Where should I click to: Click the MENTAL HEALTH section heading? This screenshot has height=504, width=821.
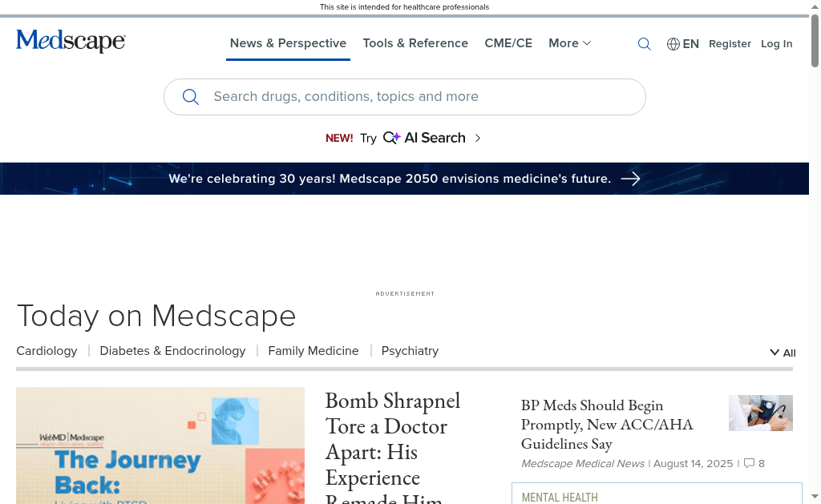[x=559, y=498]
